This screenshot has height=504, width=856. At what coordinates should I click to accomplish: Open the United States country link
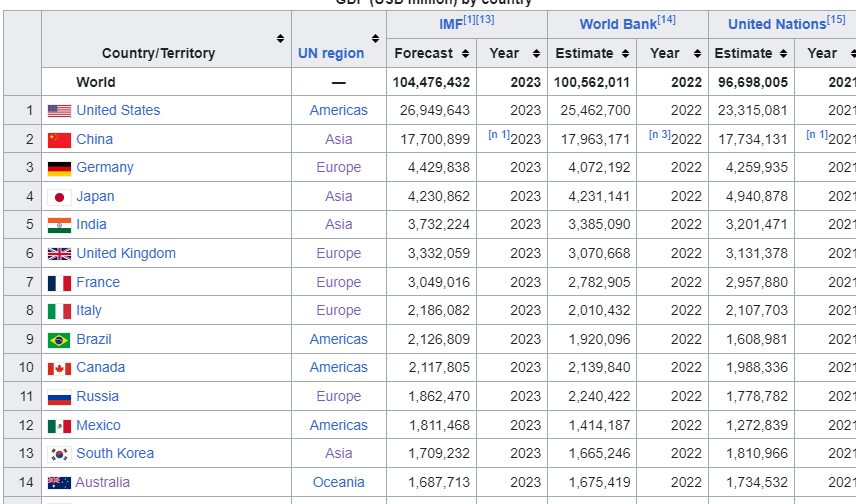118,110
